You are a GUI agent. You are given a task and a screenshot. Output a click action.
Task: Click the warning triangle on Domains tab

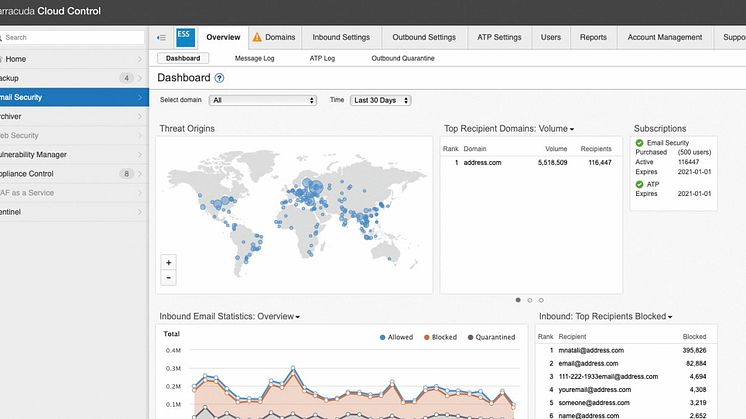257,37
